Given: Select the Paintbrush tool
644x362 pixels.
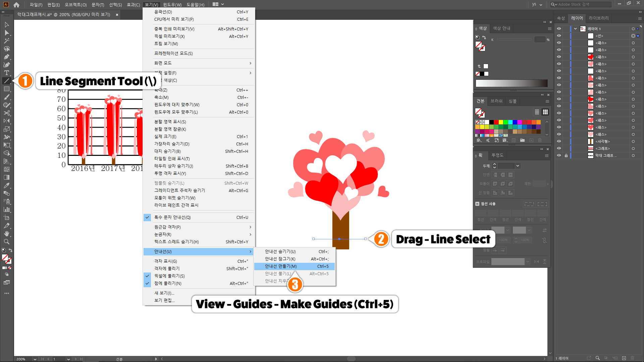Looking at the screenshot, I should 7,97.
